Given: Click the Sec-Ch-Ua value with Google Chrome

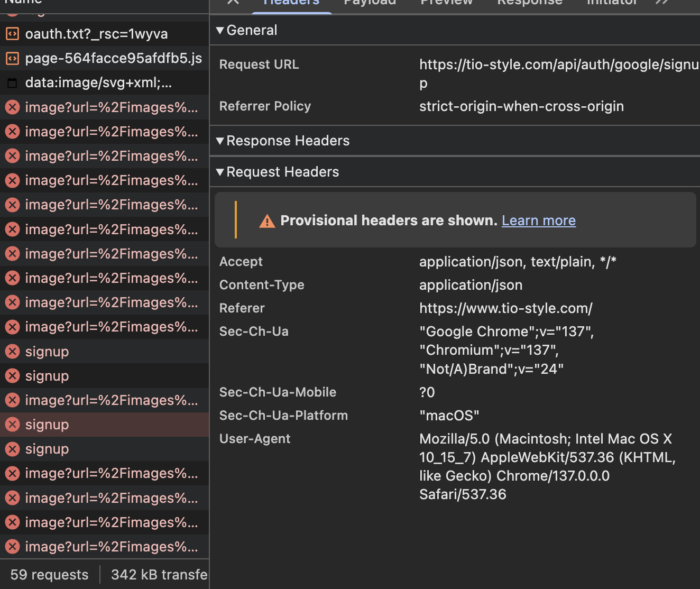Looking at the screenshot, I should (x=506, y=350).
